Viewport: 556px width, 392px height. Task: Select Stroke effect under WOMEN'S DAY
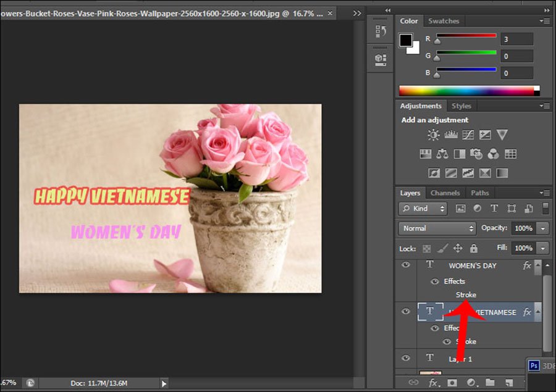point(466,295)
